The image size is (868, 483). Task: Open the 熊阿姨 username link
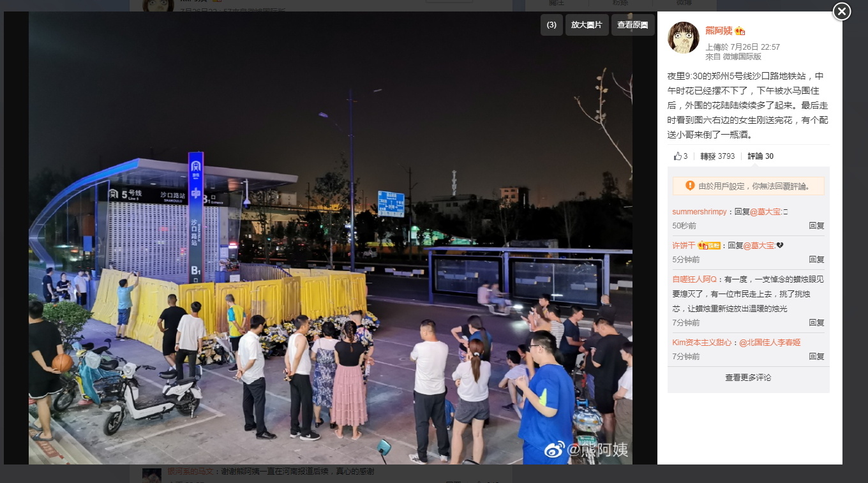[x=719, y=31]
